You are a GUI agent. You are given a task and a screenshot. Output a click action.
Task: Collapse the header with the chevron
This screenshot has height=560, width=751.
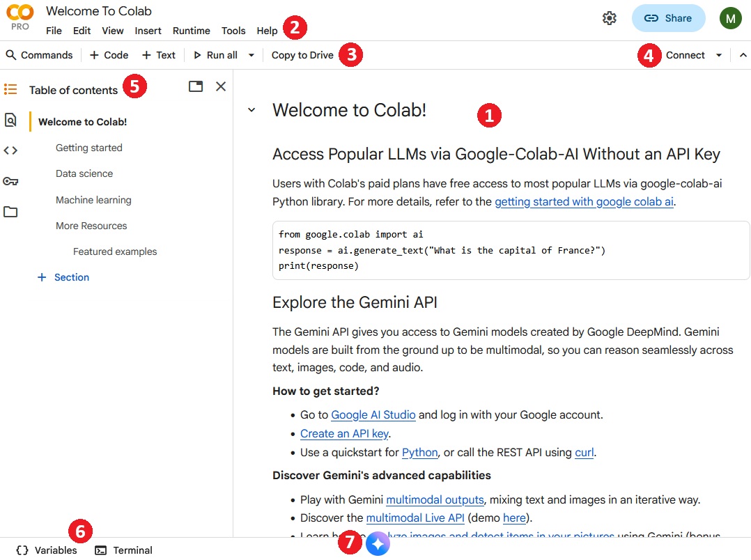click(x=743, y=55)
